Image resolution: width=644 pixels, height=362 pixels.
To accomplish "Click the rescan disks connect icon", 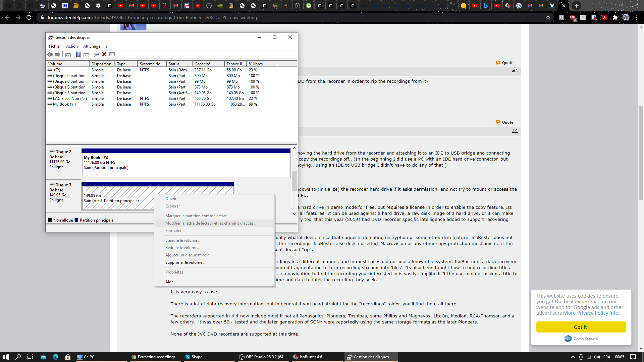I will (96, 54).
